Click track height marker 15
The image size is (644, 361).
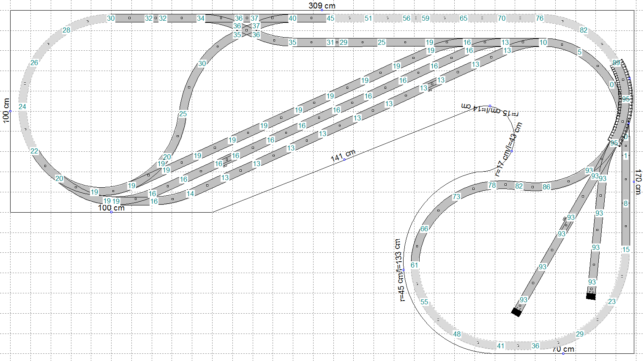[x=626, y=249]
